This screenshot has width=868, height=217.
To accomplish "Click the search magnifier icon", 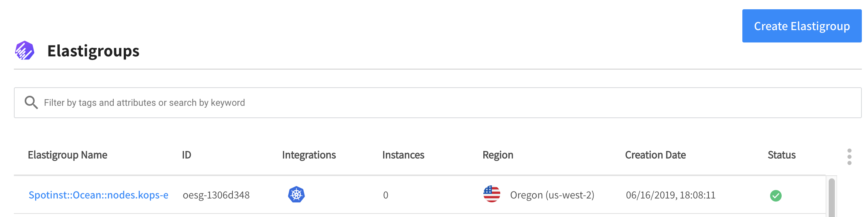I will pos(31,103).
